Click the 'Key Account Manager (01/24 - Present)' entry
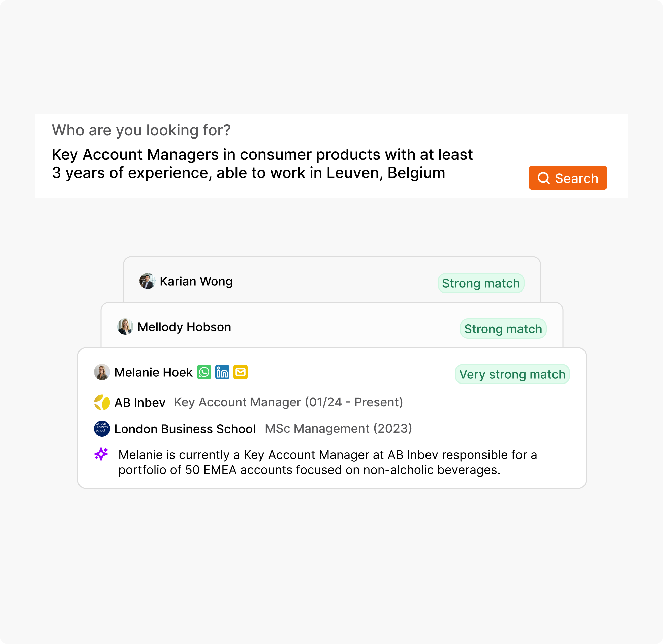 tap(288, 402)
